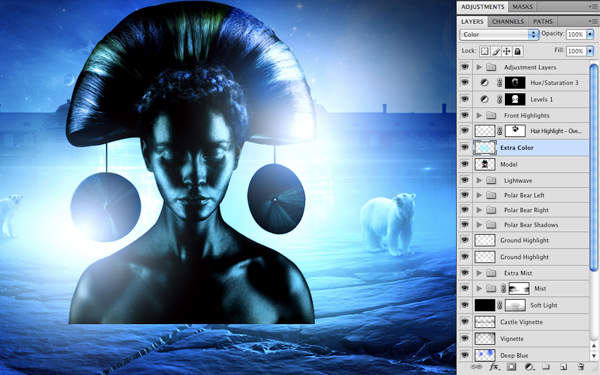Lock all padlock icon
Screen dimensions: 600x375
click(x=518, y=51)
